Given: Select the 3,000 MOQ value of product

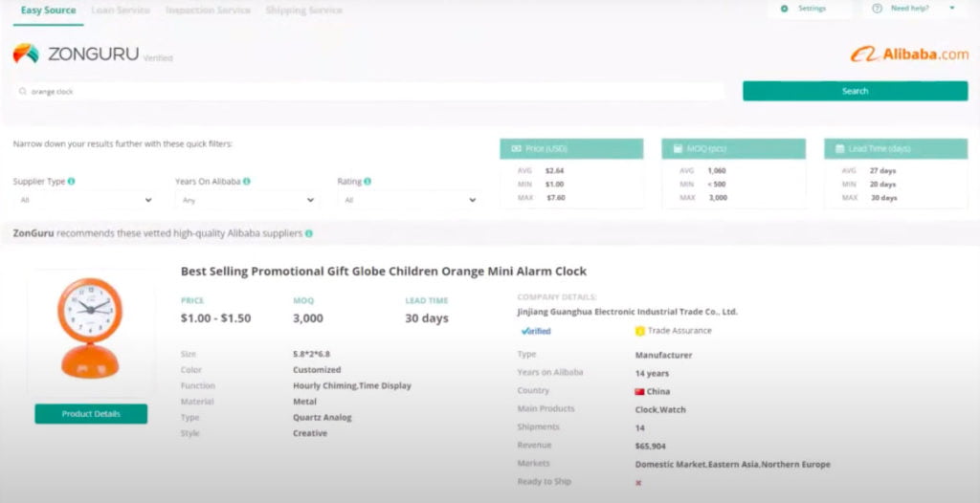Looking at the screenshot, I should coord(308,318).
